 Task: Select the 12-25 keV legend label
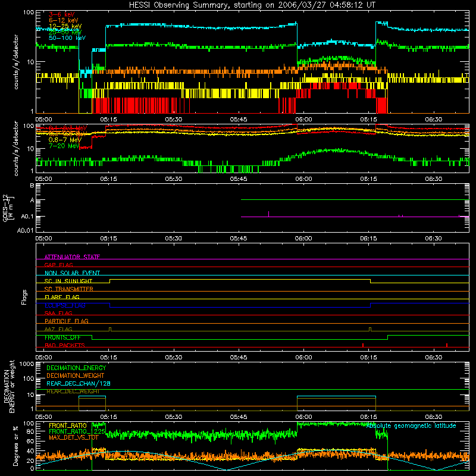coord(65,26)
